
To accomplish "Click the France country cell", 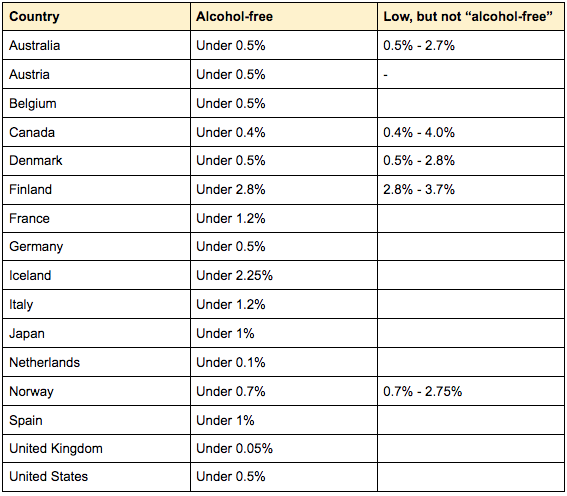I will tap(97, 218).
